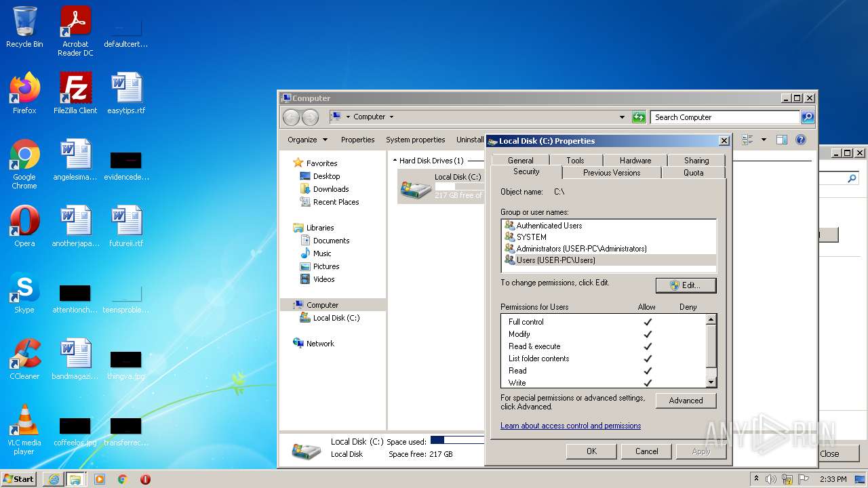Confirm with the OK button
Screen dimensions: 868x488
pos(591,451)
